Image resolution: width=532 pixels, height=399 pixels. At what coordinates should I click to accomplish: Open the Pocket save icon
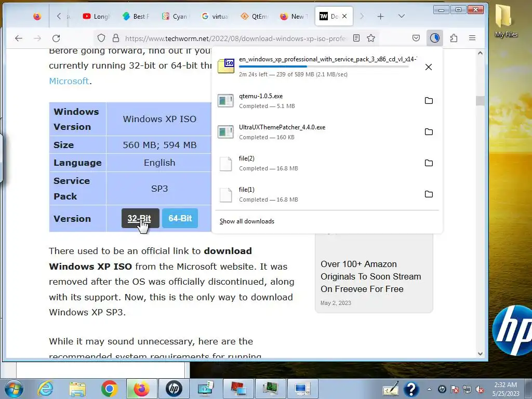pyautogui.click(x=416, y=38)
